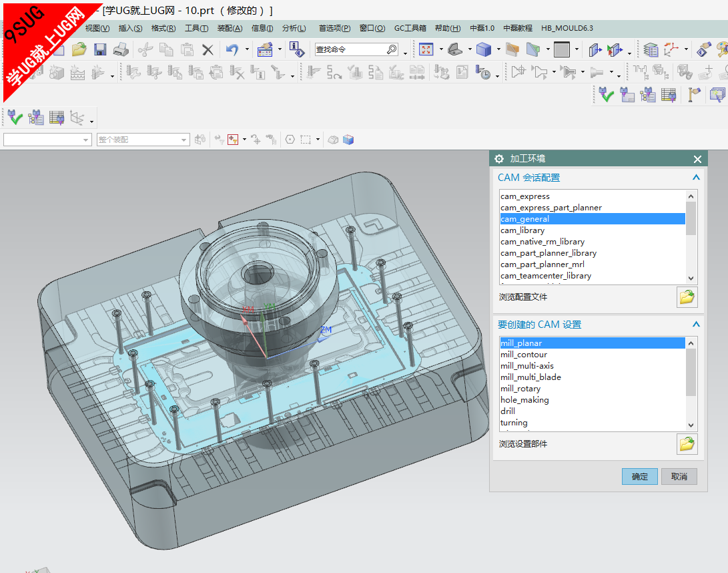Select drill CAM setup

point(593,411)
